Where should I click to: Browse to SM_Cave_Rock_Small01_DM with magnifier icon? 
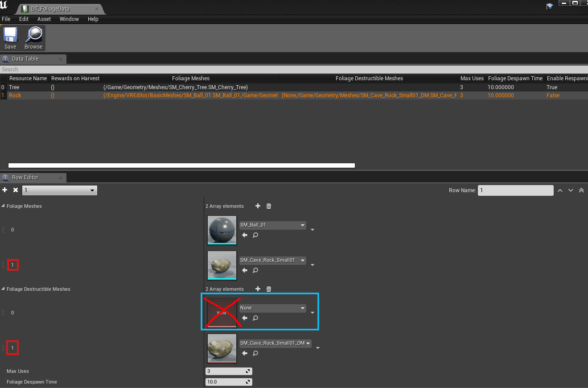pos(255,353)
